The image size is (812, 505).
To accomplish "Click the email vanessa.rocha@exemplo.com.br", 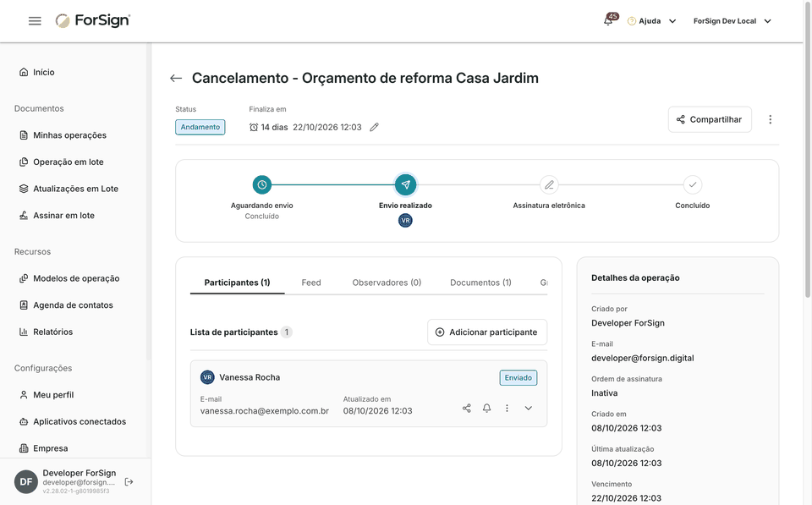I will [265, 411].
